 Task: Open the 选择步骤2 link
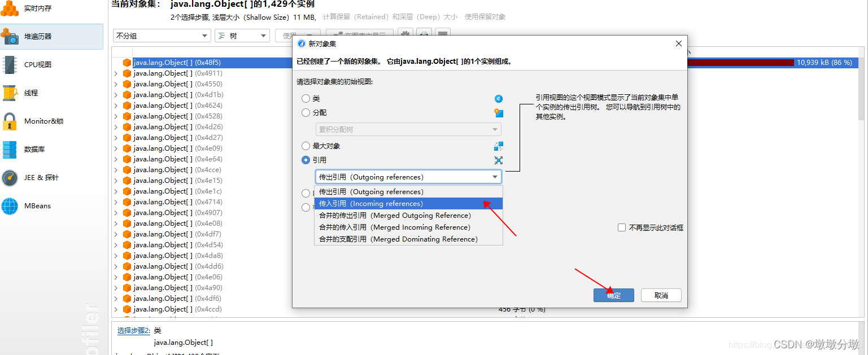click(133, 331)
